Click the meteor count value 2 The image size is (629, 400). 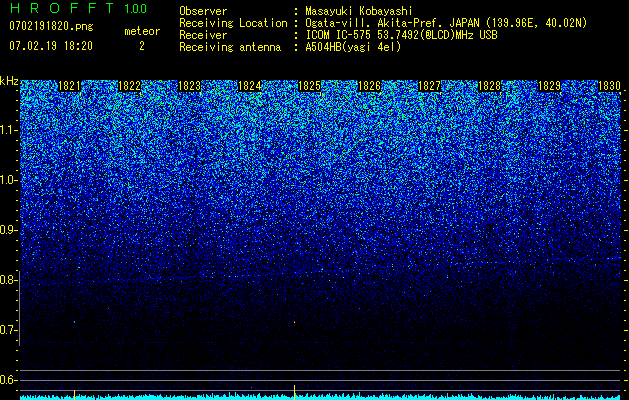click(142, 46)
